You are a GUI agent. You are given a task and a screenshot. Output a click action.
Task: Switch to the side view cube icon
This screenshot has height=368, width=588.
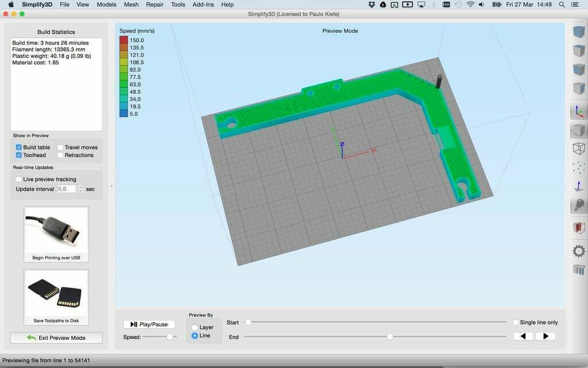point(579,88)
